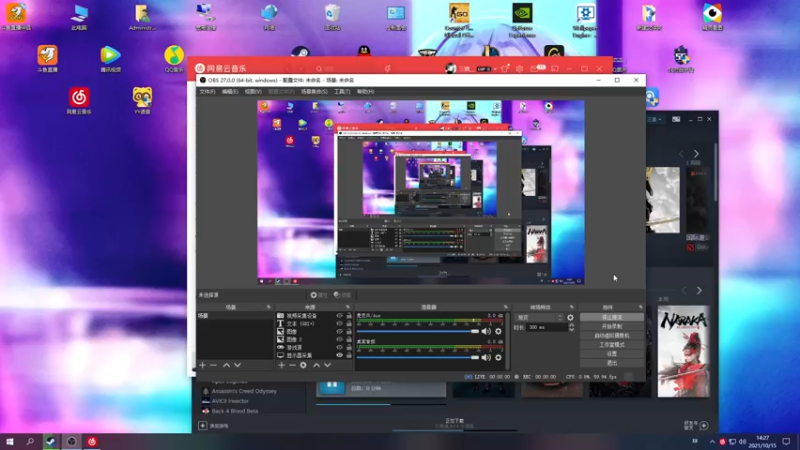Switch 网易云音乐 to mini mode icon
This screenshot has height=450, width=800.
coord(555,68)
